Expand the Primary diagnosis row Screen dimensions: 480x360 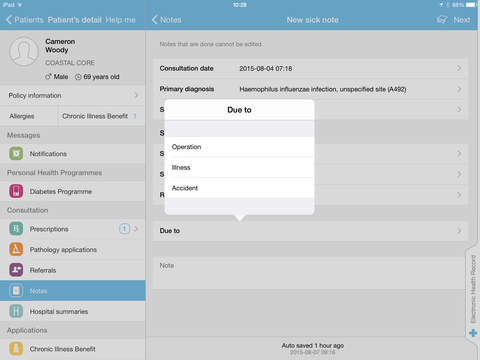point(311,89)
